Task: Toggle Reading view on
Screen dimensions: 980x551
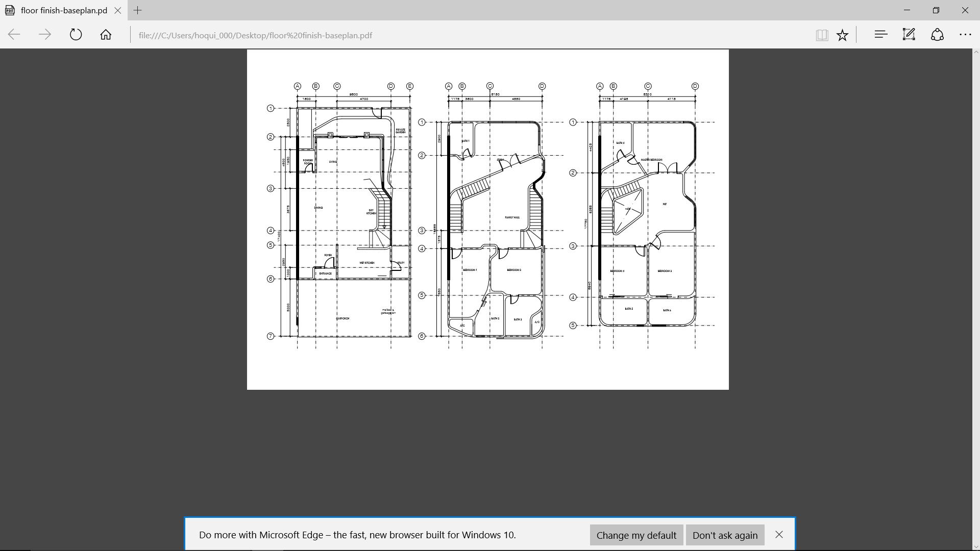Action: point(822,34)
